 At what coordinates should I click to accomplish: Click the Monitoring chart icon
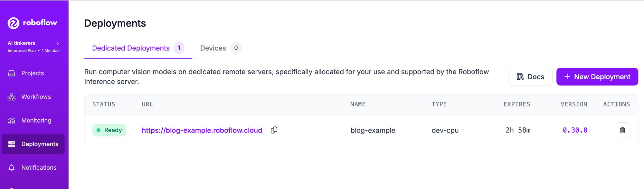tap(12, 121)
